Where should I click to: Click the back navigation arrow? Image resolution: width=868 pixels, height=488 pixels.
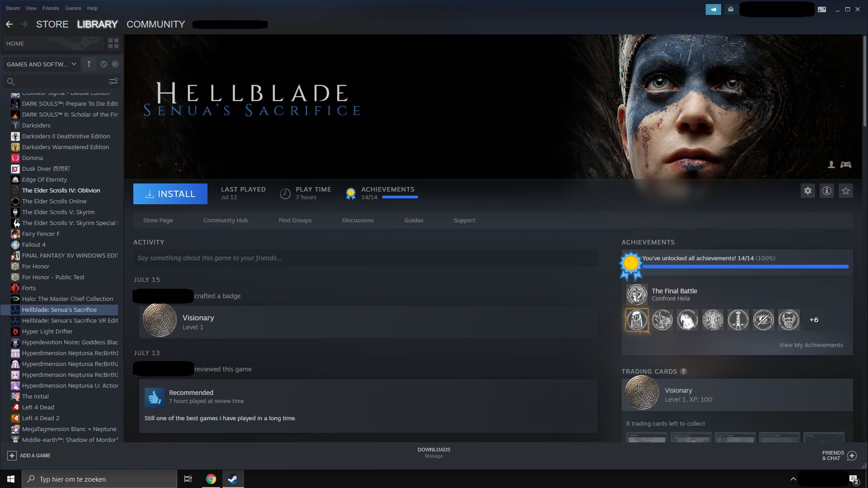pyautogui.click(x=9, y=24)
